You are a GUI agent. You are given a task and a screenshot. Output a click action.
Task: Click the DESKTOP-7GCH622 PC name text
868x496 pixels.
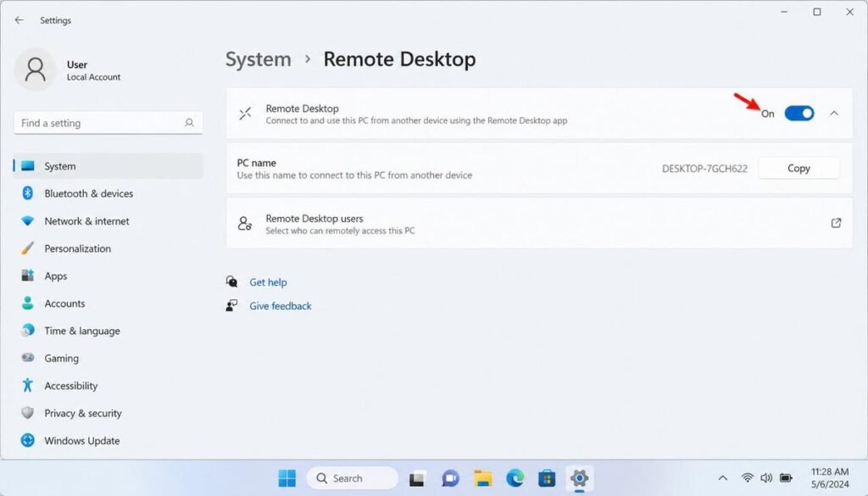(x=704, y=168)
